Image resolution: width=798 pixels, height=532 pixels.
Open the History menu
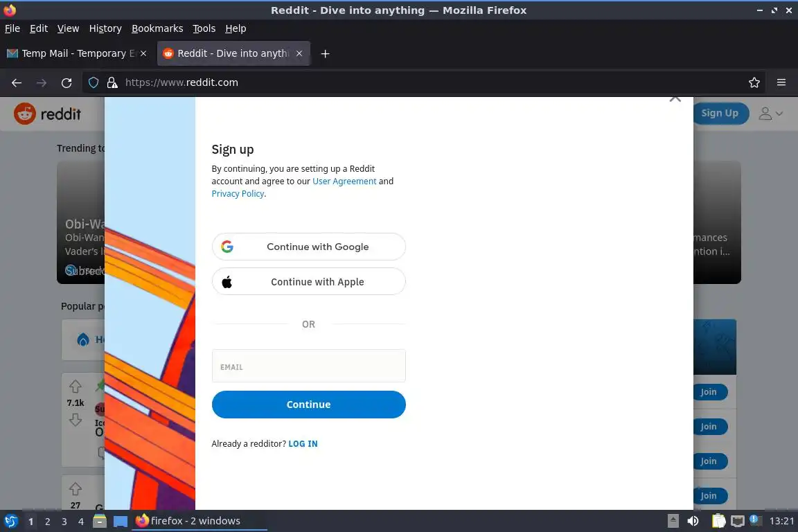tap(105, 28)
